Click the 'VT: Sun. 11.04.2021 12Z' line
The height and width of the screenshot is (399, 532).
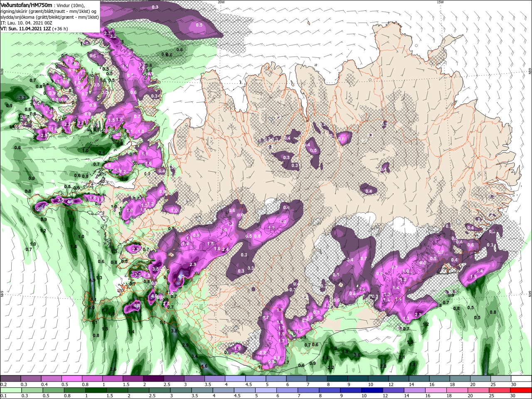[25, 29]
